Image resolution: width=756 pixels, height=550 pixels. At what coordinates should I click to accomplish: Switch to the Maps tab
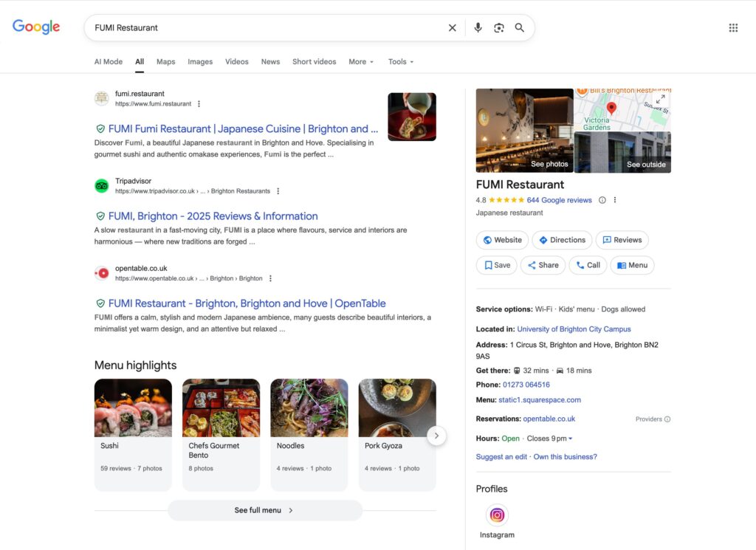pos(166,62)
